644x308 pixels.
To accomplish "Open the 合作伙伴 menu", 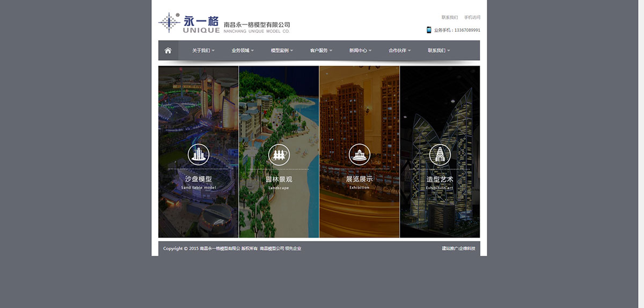I will point(400,51).
